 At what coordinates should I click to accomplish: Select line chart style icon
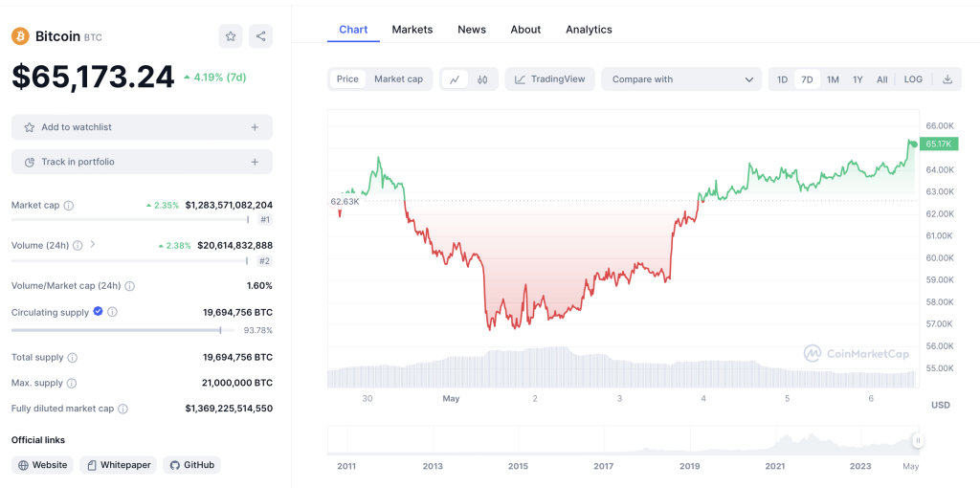(x=455, y=79)
